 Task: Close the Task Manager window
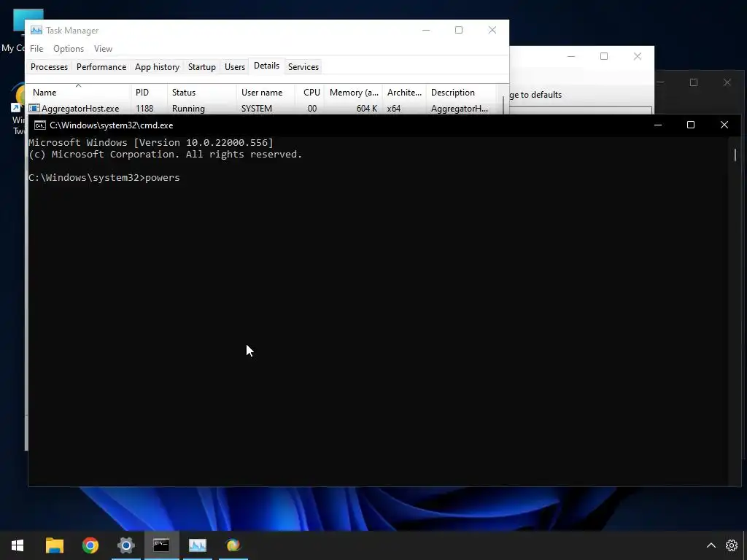(x=492, y=30)
